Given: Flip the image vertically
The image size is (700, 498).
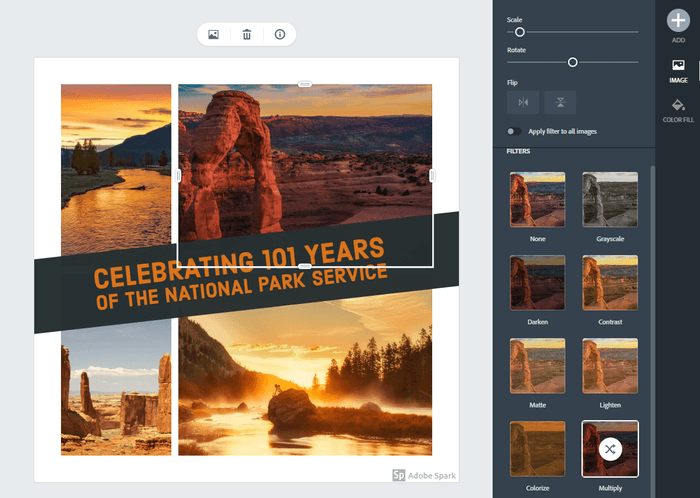Looking at the screenshot, I should click(560, 102).
